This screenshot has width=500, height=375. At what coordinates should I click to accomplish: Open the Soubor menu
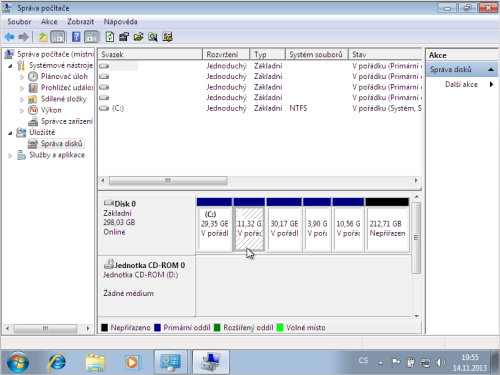pos(19,22)
